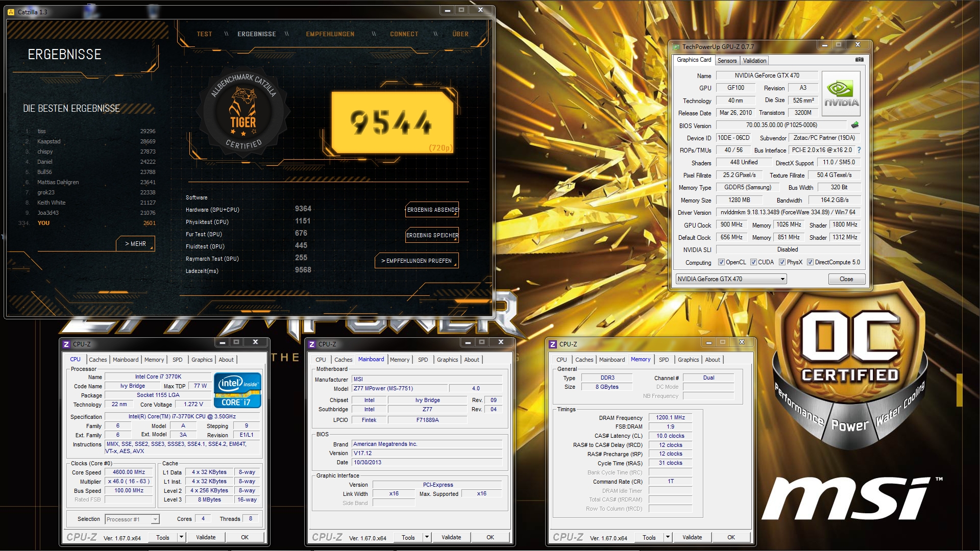Expand Tools arrow in Memory CPU-Z window

pos(668,537)
